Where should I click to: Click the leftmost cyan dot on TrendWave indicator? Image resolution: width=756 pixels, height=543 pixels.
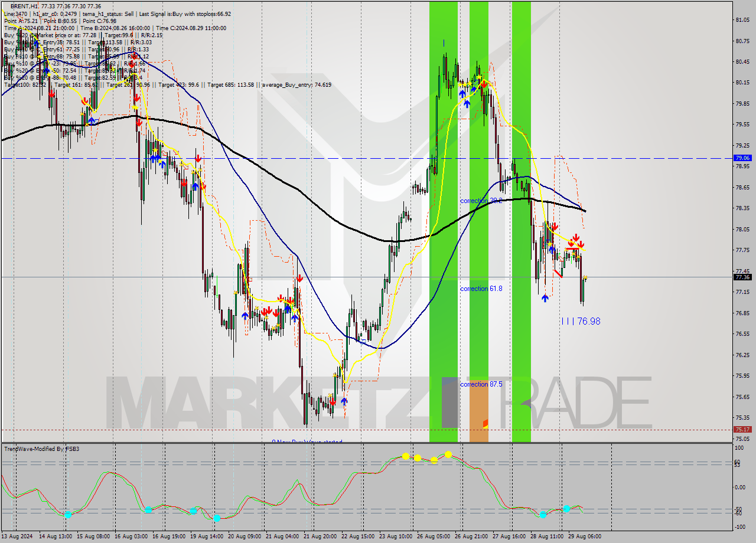click(x=68, y=515)
